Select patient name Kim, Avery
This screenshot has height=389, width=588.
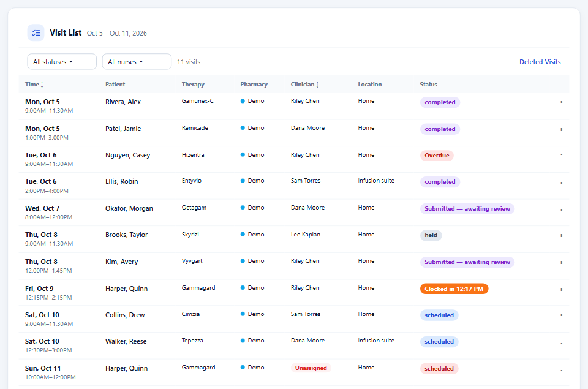tap(121, 262)
